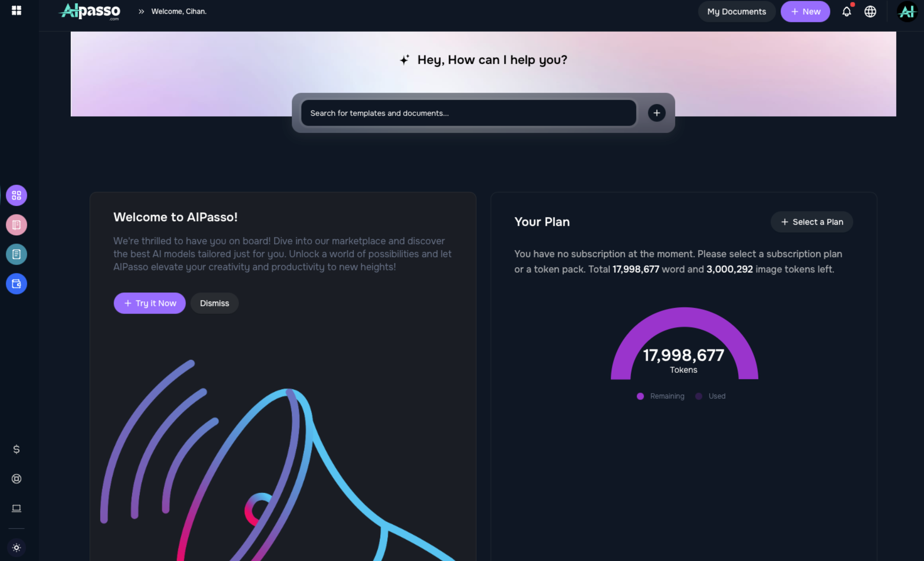Click the laptop/device icon in sidebar

pos(16,508)
